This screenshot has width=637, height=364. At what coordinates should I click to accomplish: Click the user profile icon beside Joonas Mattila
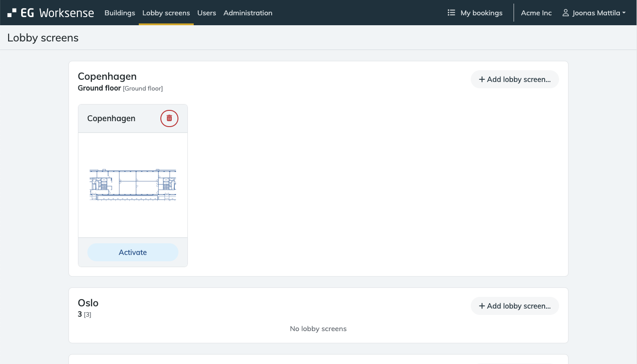click(x=565, y=13)
